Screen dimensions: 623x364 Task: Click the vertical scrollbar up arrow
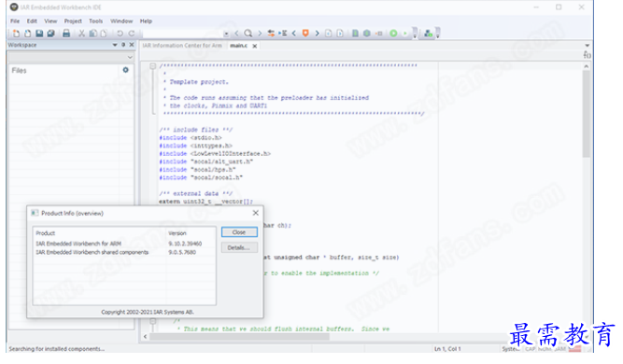click(x=586, y=66)
